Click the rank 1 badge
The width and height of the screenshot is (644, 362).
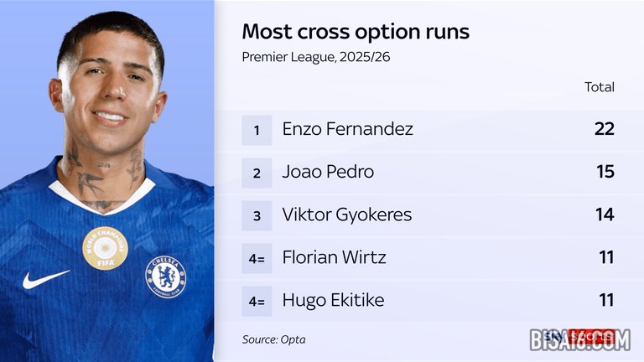(257, 130)
